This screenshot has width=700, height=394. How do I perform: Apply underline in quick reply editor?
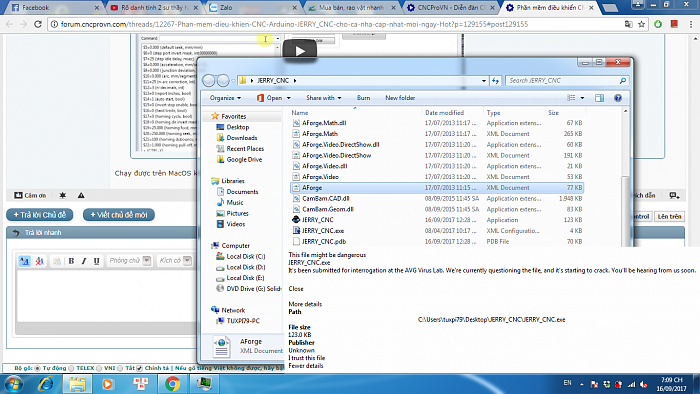(96, 261)
